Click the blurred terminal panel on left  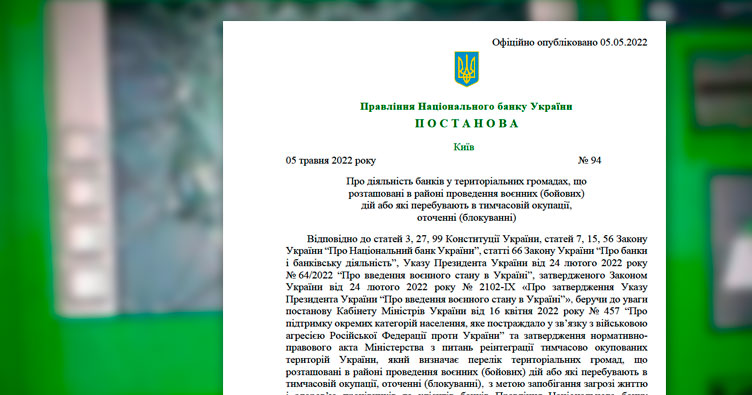[82, 158]
